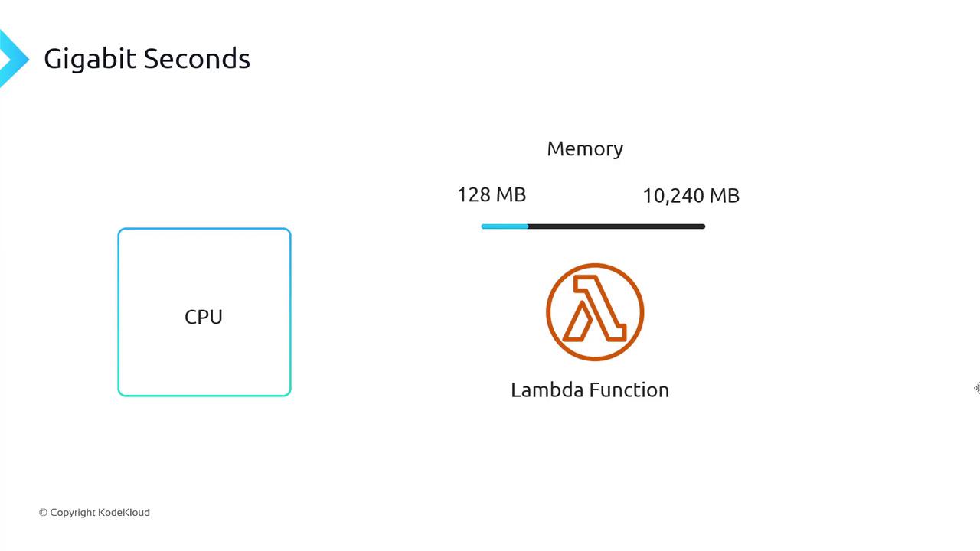Click the teal bottom border of CPU box

click(204, 395)
